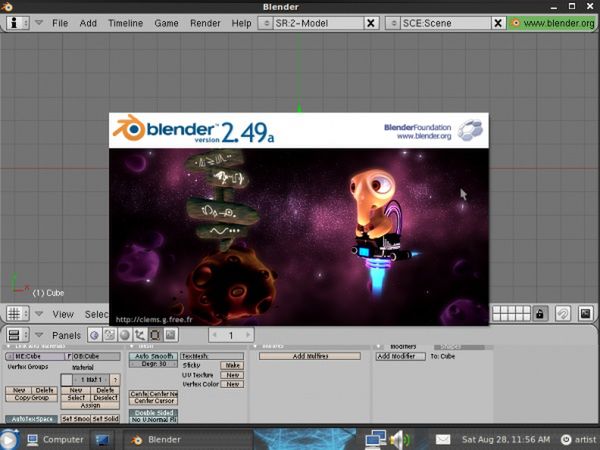Click the show desktop icon in the taskbar
600x450 pixels.
(102, 440)
